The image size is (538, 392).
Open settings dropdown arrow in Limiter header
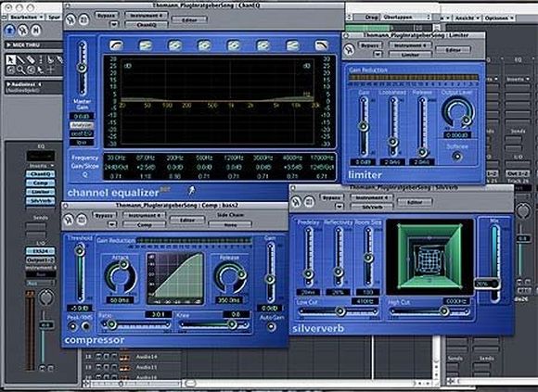378,54
